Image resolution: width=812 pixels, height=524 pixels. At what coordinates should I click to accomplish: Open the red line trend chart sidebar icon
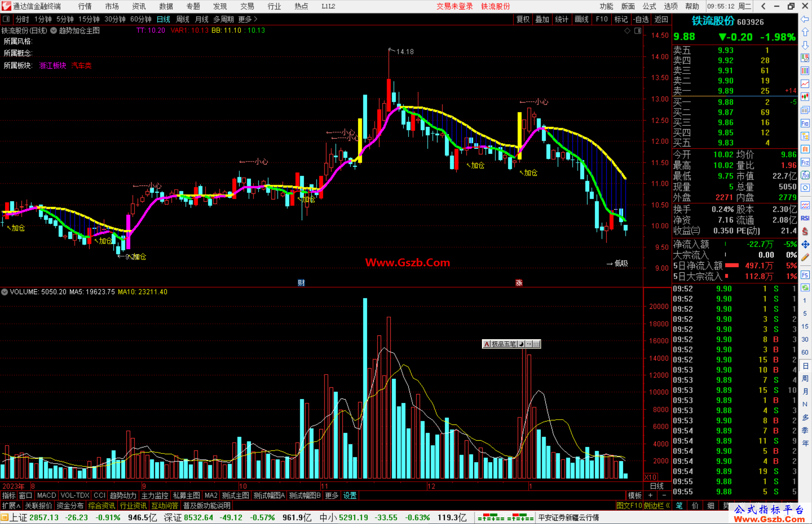[805, 84]
